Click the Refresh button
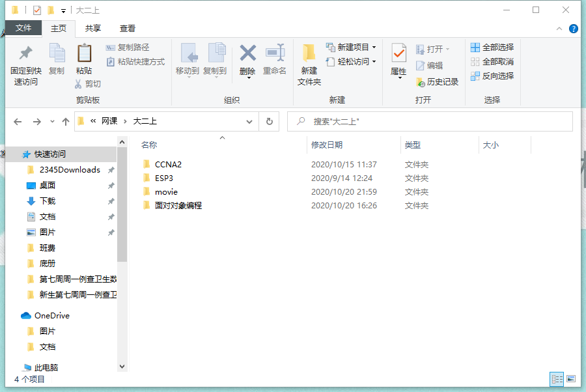Screen dimensions: 586x392 point(269,122)
